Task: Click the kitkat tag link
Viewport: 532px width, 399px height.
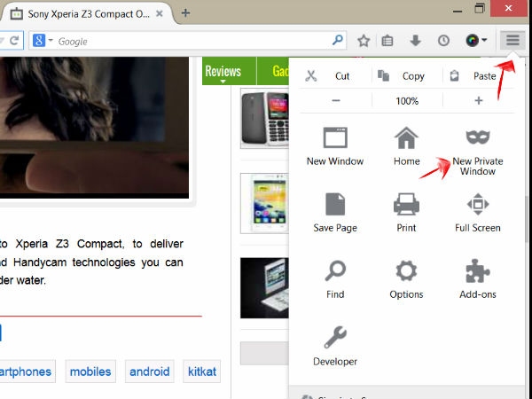Action: [x=202, y=372]
